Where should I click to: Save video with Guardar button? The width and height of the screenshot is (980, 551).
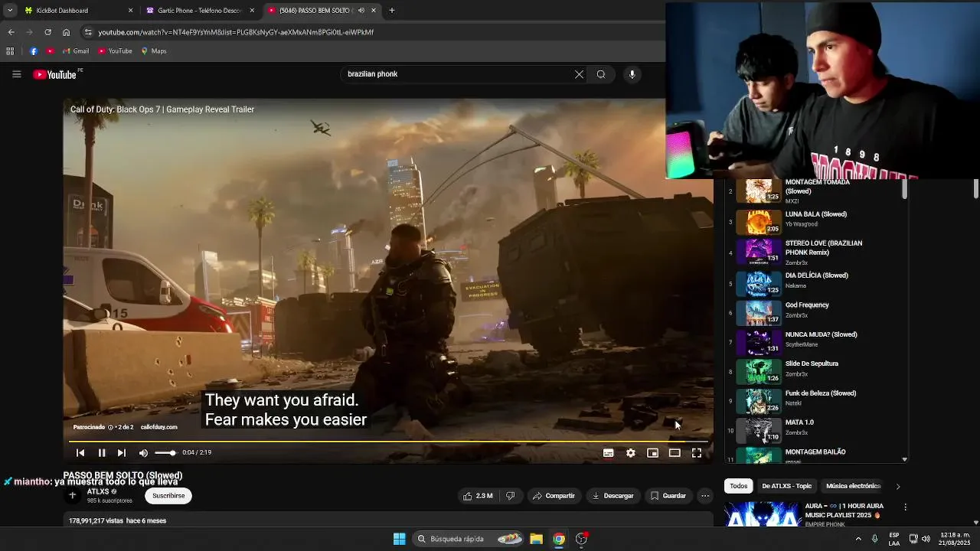668,496
